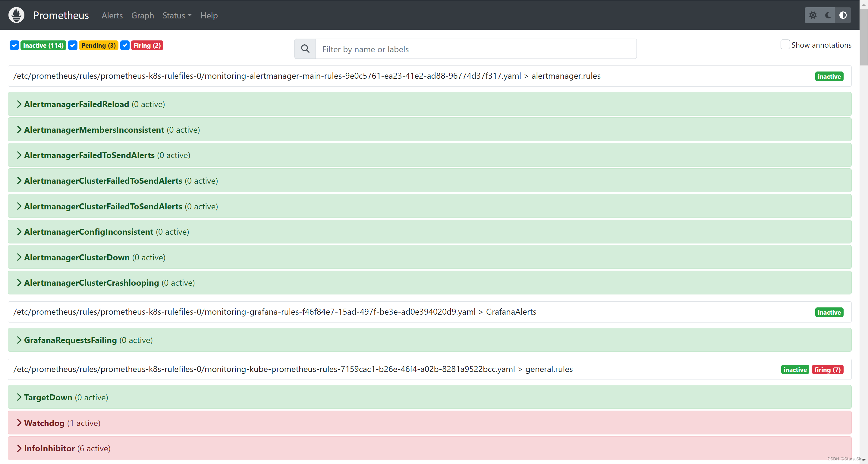868x464 pixels.
Task: Open the Status dropdown menu
Action: [177, 15]
